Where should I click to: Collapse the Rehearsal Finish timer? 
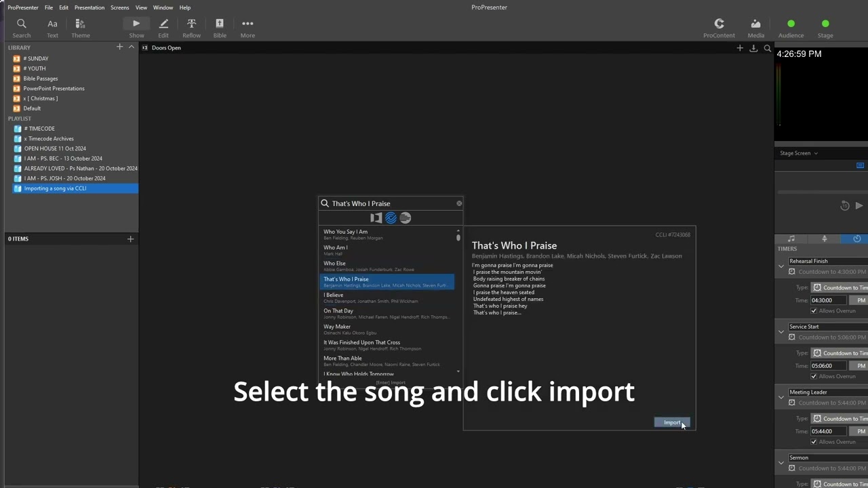[x=781, y=266]
